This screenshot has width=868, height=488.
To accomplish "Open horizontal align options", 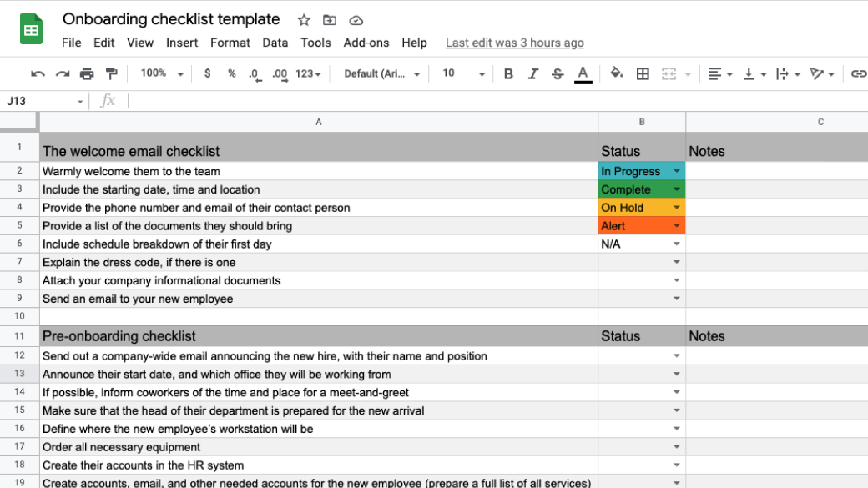I will click(720, 73).
